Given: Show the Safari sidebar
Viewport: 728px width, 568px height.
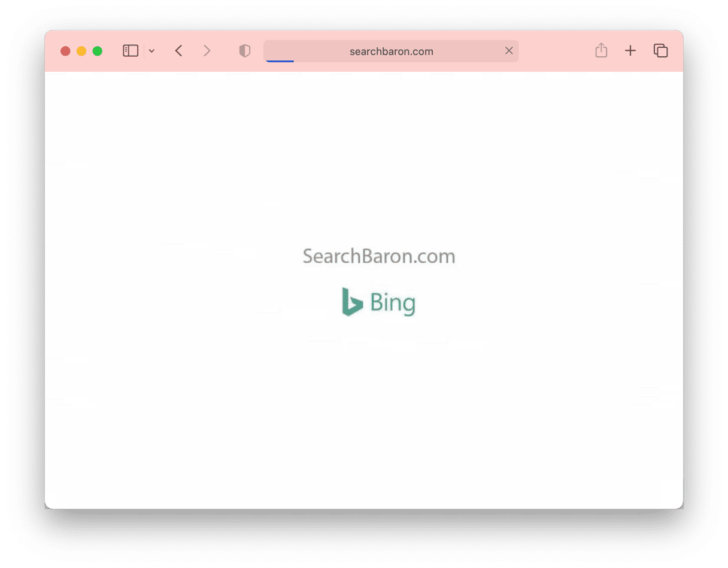Looking at the screenshot, I should pyautogui.click(x=131, y=51).
